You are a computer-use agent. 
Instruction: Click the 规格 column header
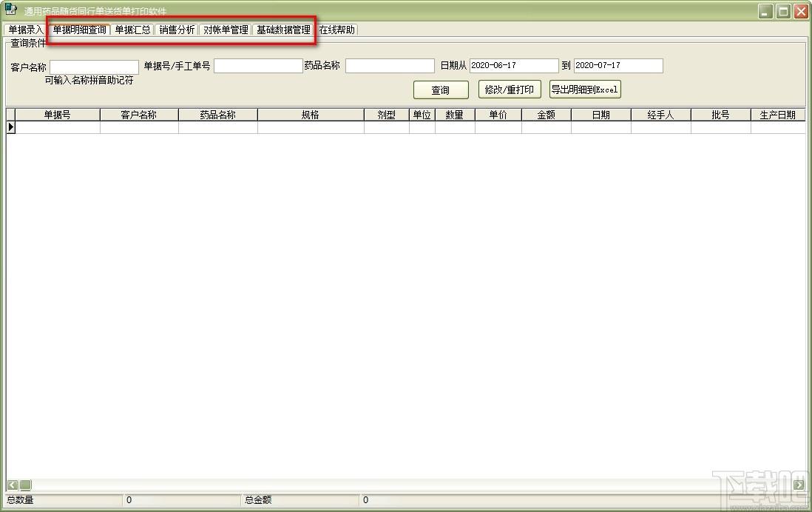pos(311,115)
